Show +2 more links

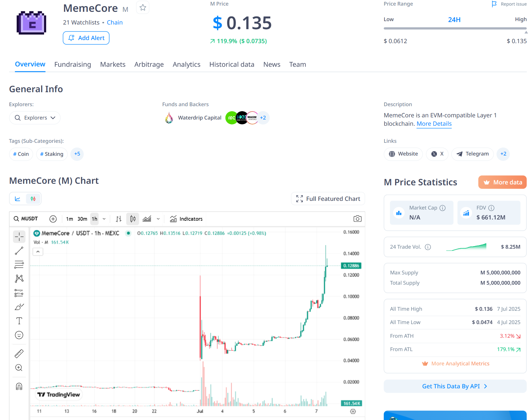[x=503, y=154]
